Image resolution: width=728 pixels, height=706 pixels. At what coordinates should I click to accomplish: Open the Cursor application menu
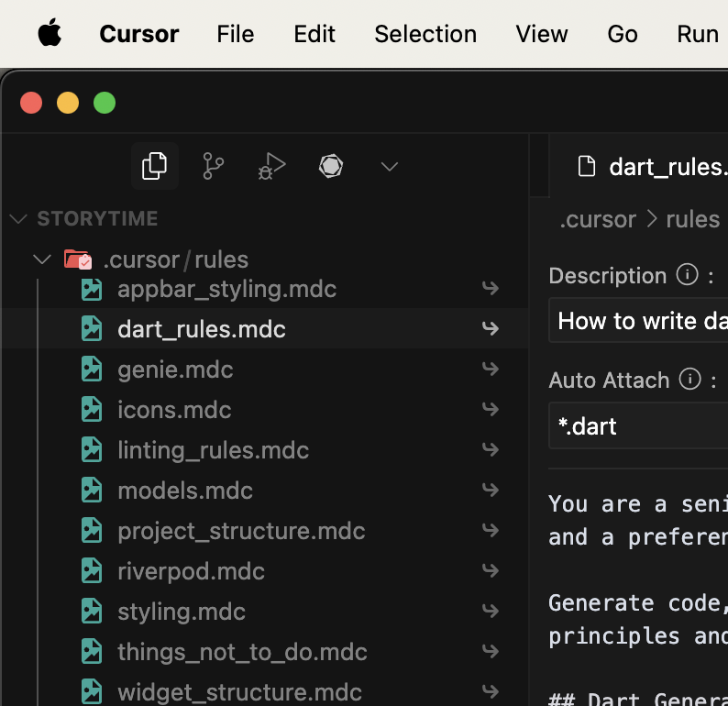click(x=139, y=34)
